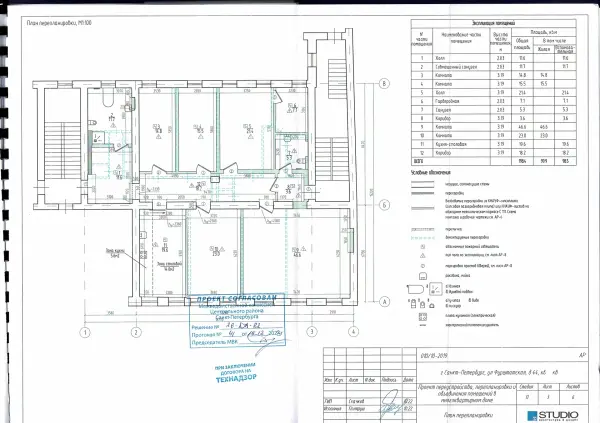Click the circled axis marker 2

coord(136,332)
